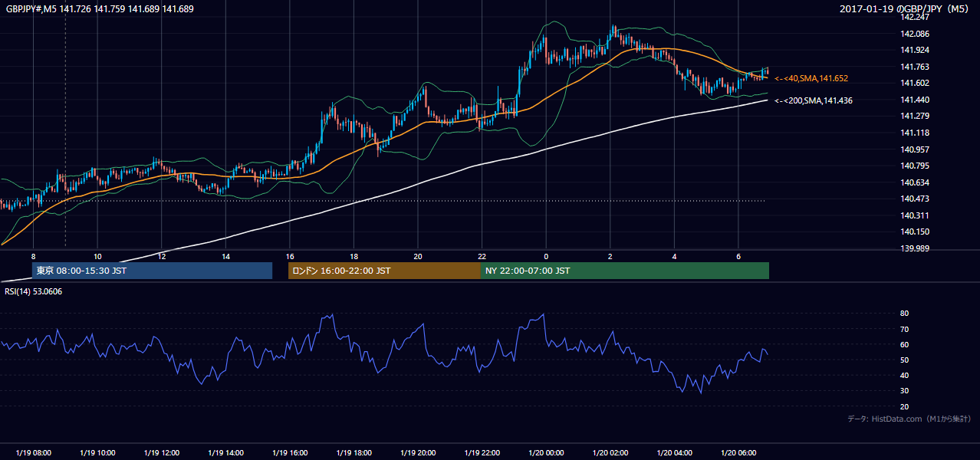
Task: Click the 1/20 02:00 time axis label
Action: point(610,453)
